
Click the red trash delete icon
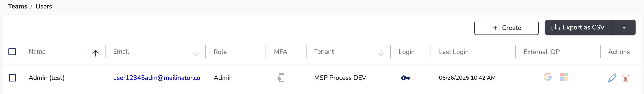coord(625,78)
